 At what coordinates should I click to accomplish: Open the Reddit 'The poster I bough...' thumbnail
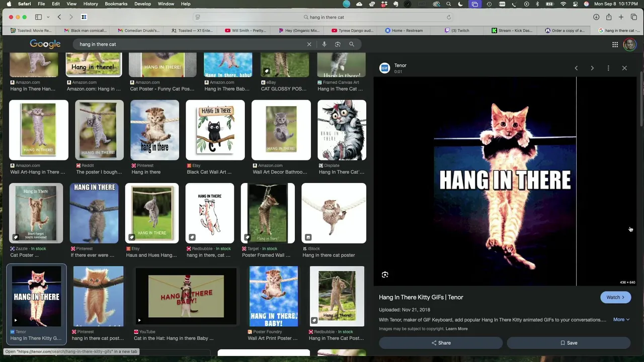click(x=99, y=130)
